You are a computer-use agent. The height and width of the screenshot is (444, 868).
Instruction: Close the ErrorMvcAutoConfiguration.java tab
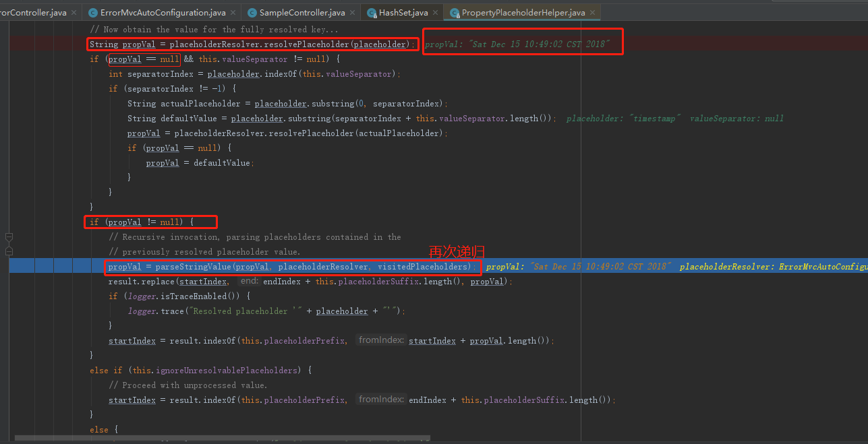pos(233,12)
